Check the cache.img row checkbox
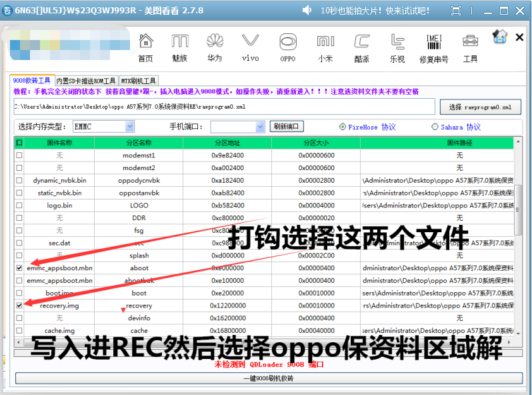This screenshot has height=395, width=532. [x=19, y=330]
